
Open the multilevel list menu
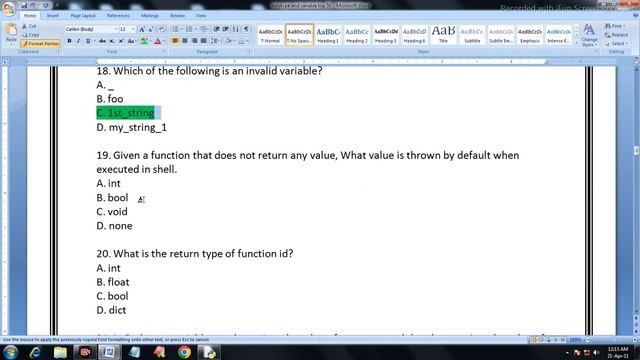click(x=203, y=29)
